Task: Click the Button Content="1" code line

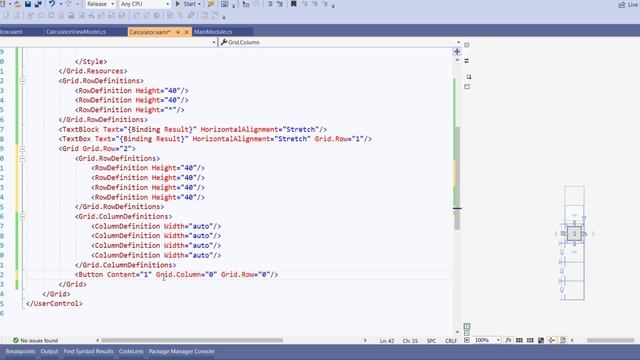Action: (x=176, y=275)
